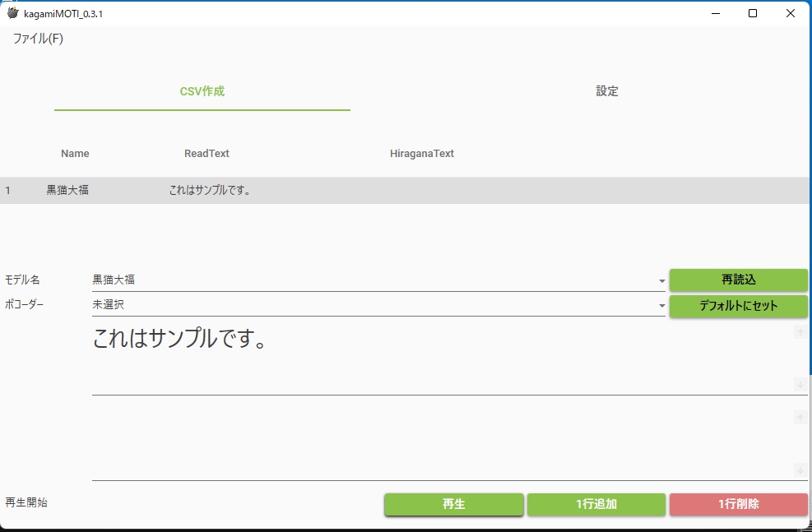Viewport: 812px width, 532px height.
Task: Add a row with the 1行追加 button
Action: tap(596, 504)
